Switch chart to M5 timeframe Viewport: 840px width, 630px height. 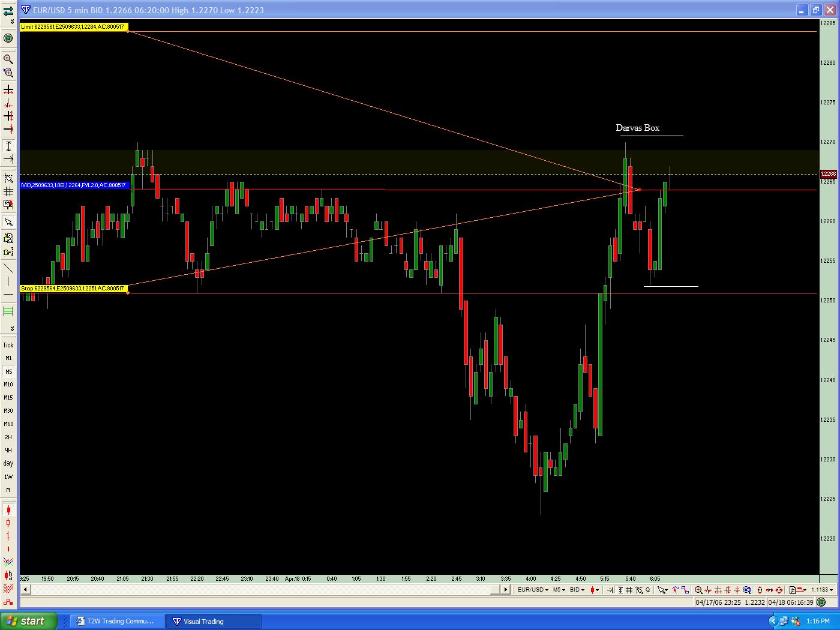8,371
